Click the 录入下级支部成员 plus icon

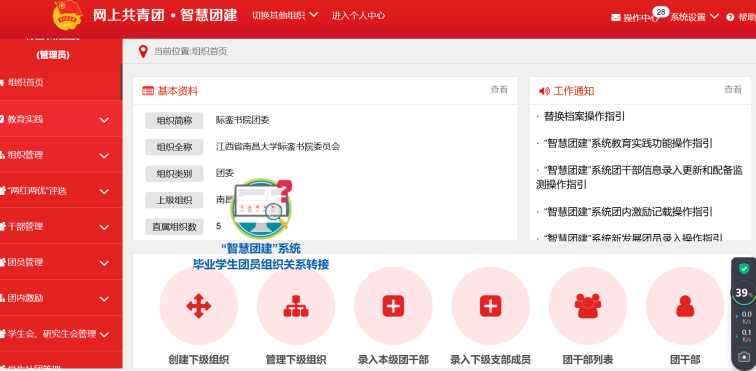491,306
